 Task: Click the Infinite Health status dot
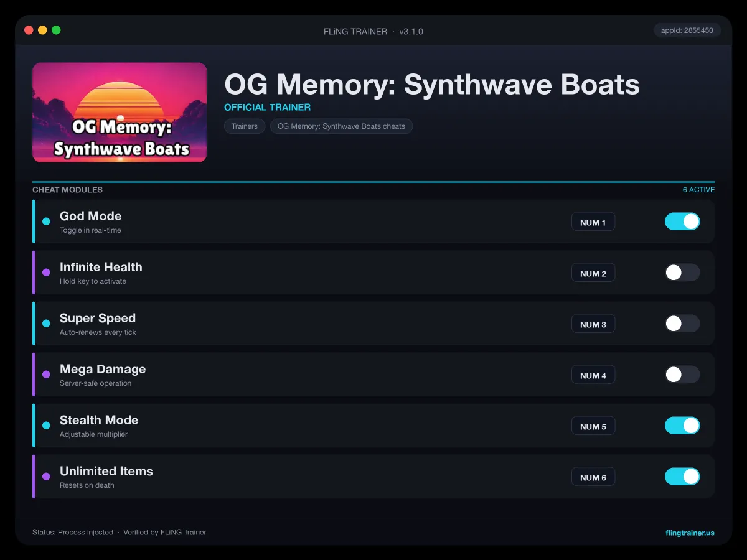point(46,273)
